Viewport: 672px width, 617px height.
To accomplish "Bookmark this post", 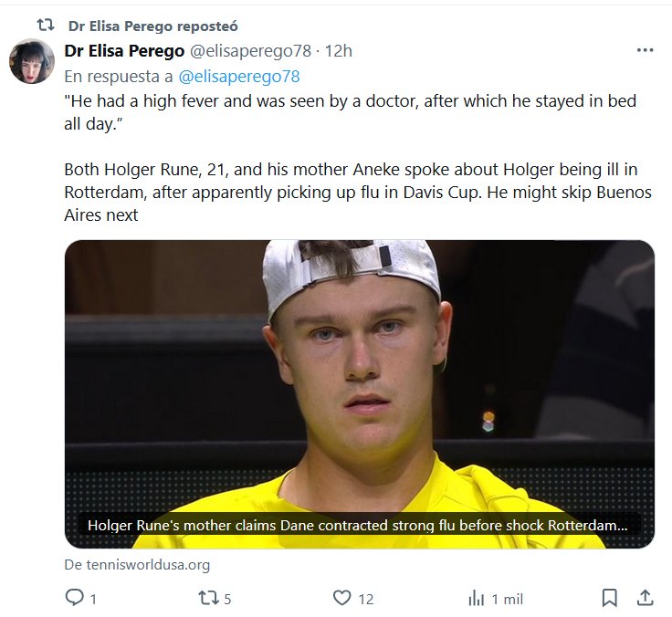I will [x=610, y=599].
